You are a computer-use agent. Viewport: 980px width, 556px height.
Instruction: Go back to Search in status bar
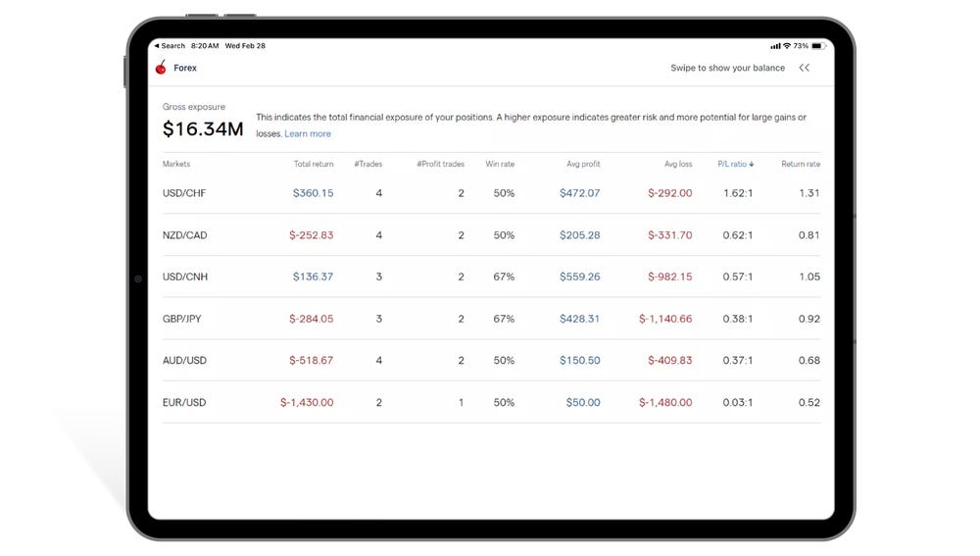click(x=170, y=46)
